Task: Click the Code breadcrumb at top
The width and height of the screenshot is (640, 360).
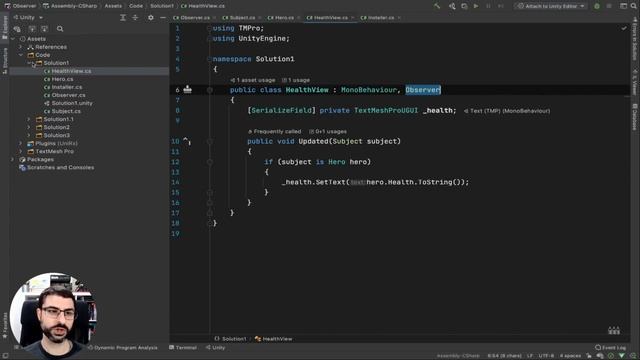Action: tap(136, 6)
